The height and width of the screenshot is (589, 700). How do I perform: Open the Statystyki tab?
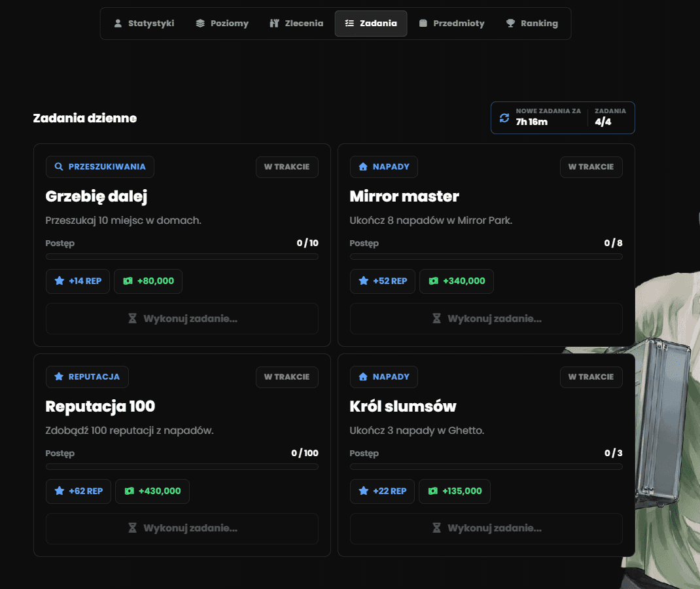(x=144, y=23)
